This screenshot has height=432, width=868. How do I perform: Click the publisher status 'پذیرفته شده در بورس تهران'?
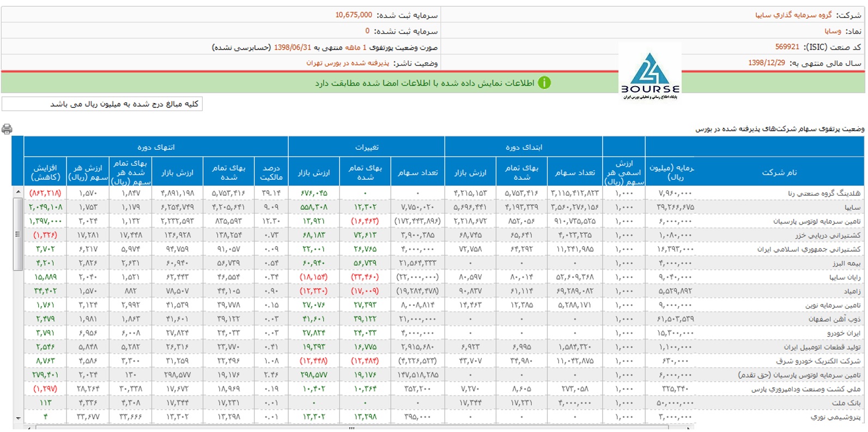point(348,63)
